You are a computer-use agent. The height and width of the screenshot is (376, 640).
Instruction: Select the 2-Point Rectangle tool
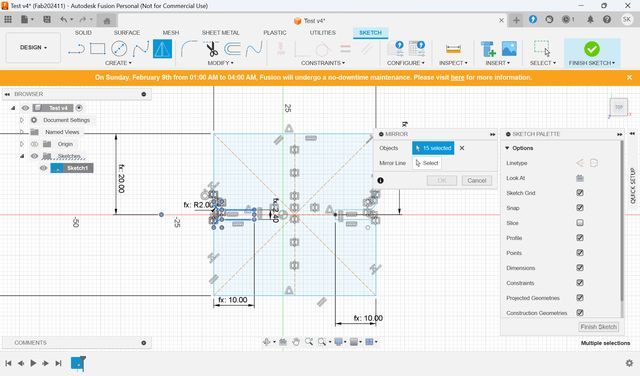click(98, 49)
